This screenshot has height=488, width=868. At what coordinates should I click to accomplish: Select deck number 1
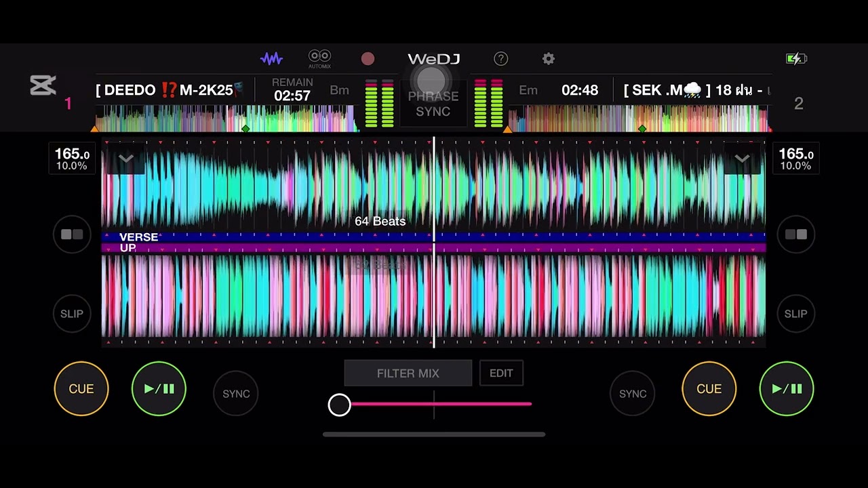pyautogui.click(x=68, y=104)
